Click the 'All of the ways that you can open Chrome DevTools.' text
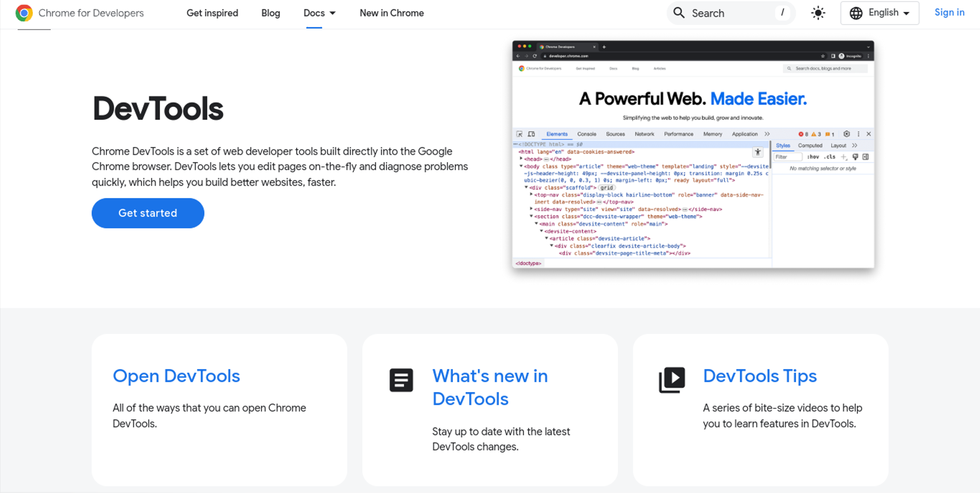Image resolution: width=980 pixels, height=493 pixels. tap(209, 415)
